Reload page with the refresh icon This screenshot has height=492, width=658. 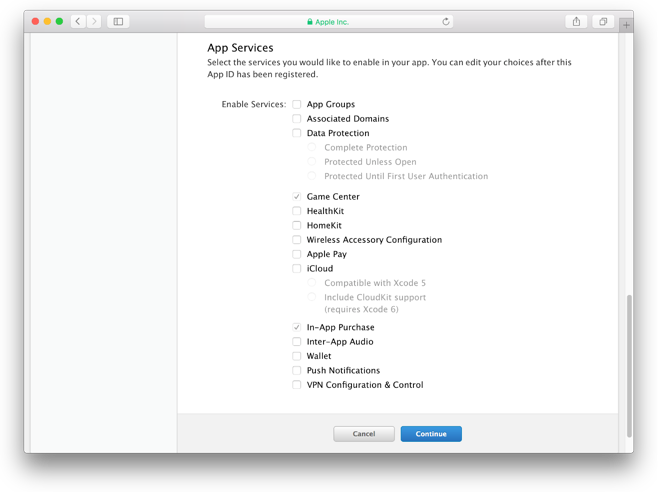click(x=446, y=21)
